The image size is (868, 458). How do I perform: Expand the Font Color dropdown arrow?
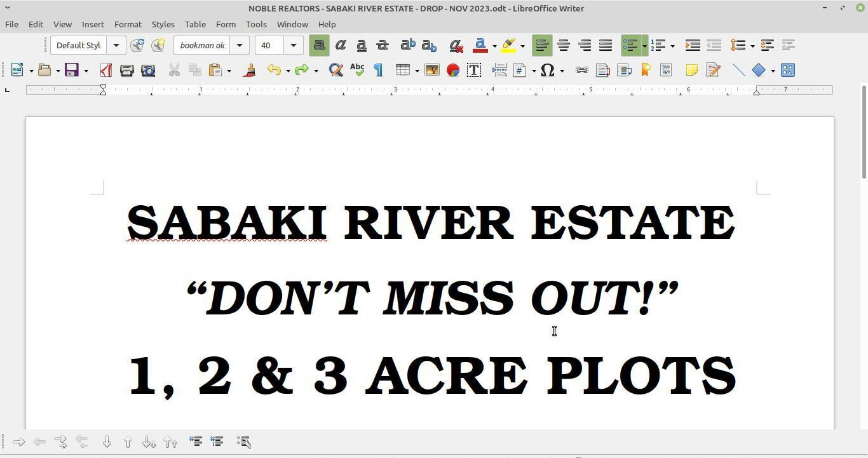point(494,46)
